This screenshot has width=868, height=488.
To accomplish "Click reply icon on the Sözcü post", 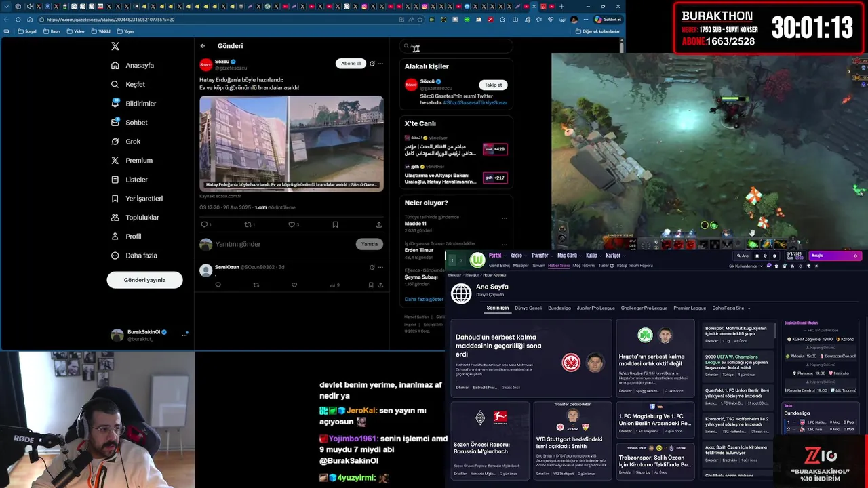I will tap(204, 224).
